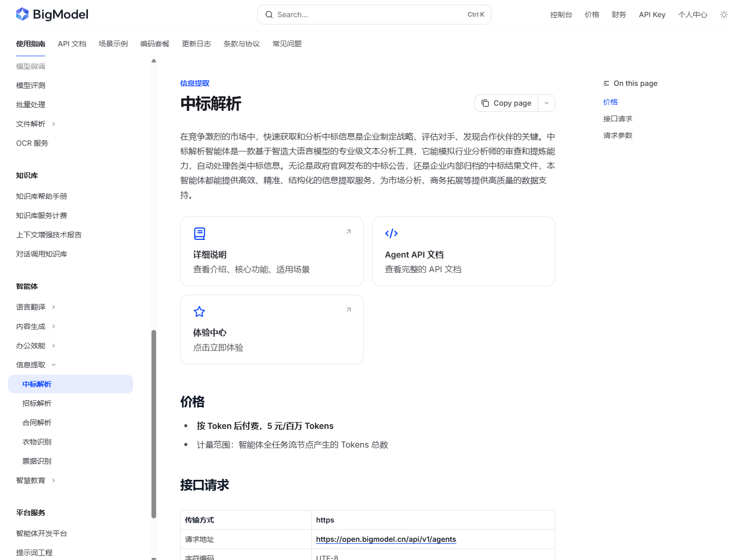The image size is (737, 560).
Task: Open the open.bigmodel.cn agents URL link
Action: coord(386,539)
